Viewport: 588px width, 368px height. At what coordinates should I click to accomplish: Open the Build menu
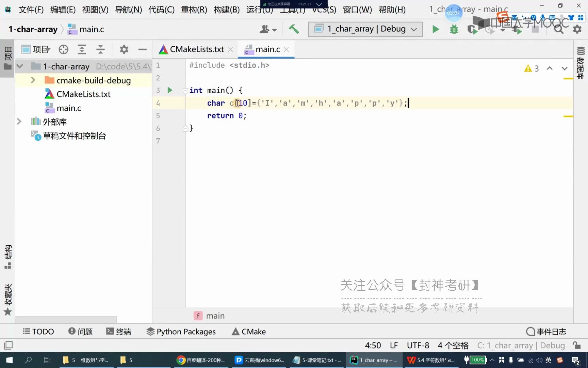pyautogui.click(x=227, y=10)
